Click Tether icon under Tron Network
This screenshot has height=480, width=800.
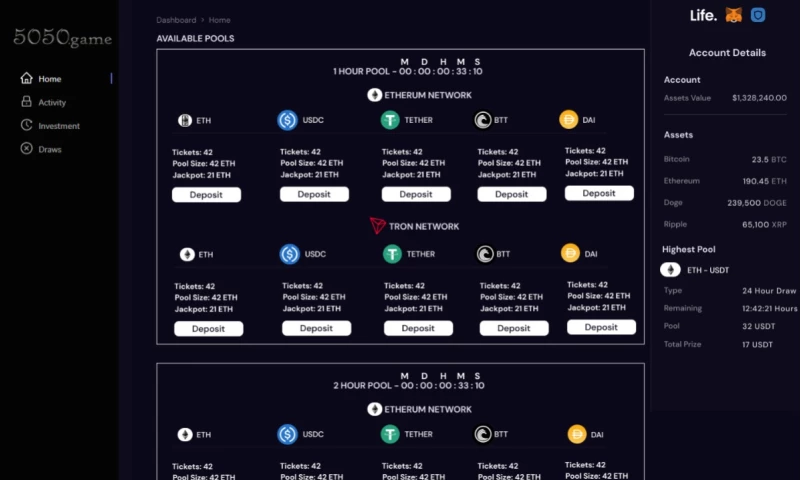point(391,254)
